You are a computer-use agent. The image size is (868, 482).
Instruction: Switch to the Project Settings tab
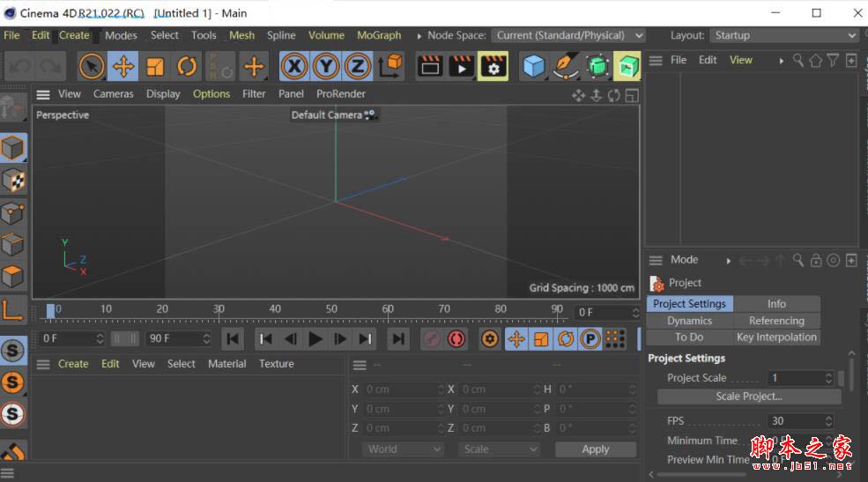(690, 304)
